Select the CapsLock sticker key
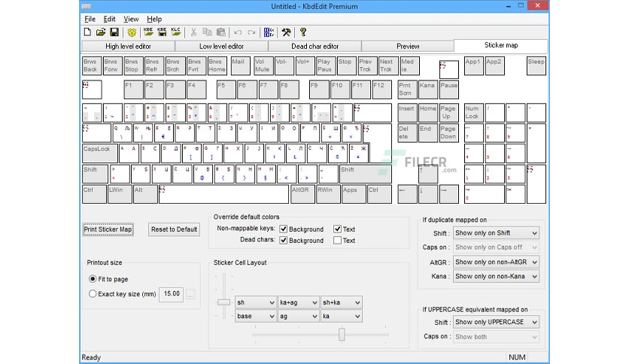Viewport: 629px width, 364px height. click(x=100, y=153)
